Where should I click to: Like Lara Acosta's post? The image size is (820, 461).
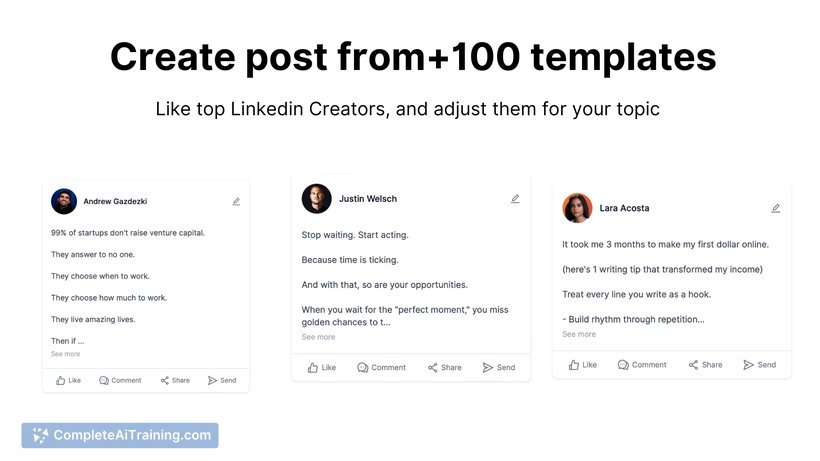click(x=583, y=365)
